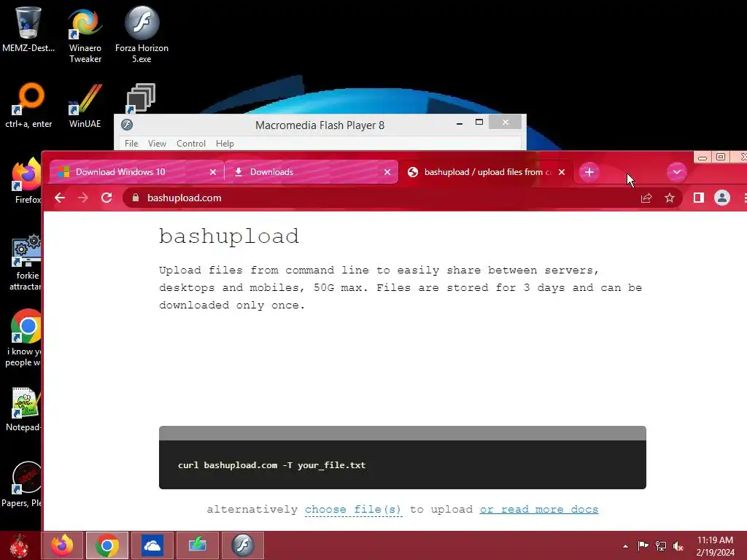Select the Firefox desktop shortcut

(26, 181)
